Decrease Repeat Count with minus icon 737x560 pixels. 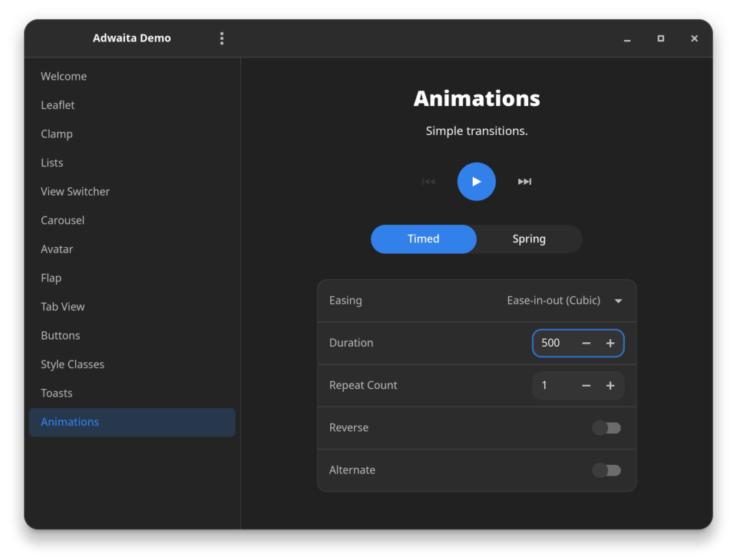tap(587, 385)
